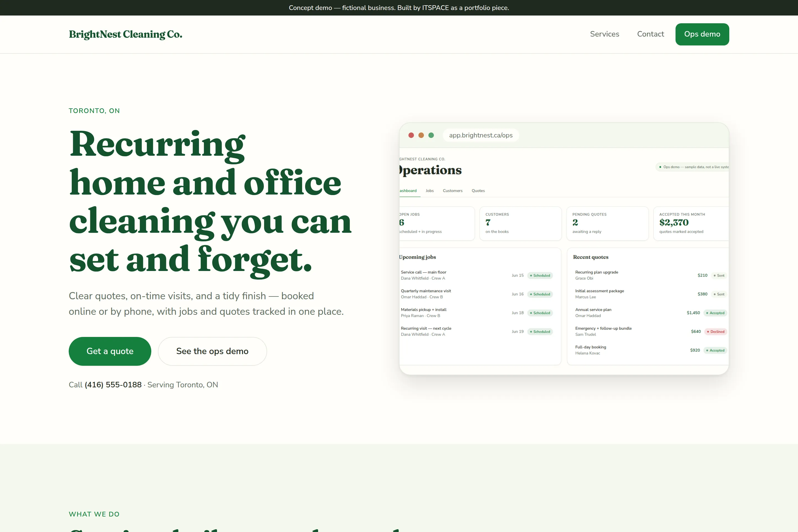Click the Operations heading in mockup
Viewport: 798px width, 532px height.
[431, 170]
